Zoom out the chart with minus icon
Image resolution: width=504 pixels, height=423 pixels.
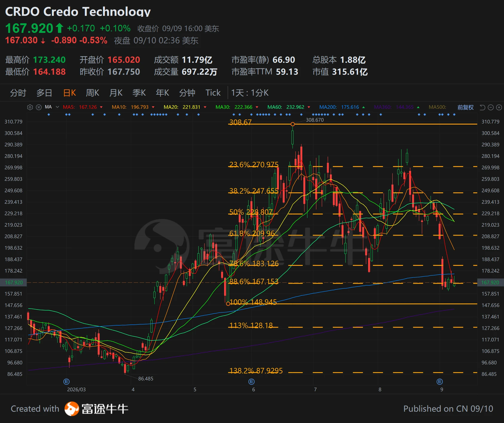(x=491, y=107)
